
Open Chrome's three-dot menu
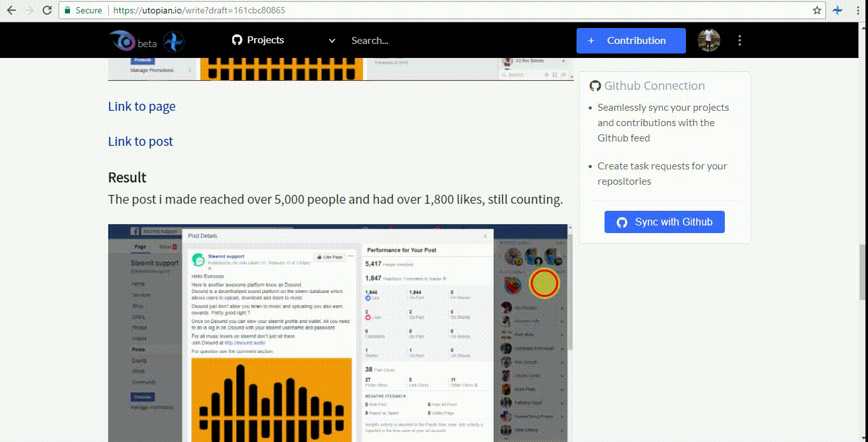[857, 10]
